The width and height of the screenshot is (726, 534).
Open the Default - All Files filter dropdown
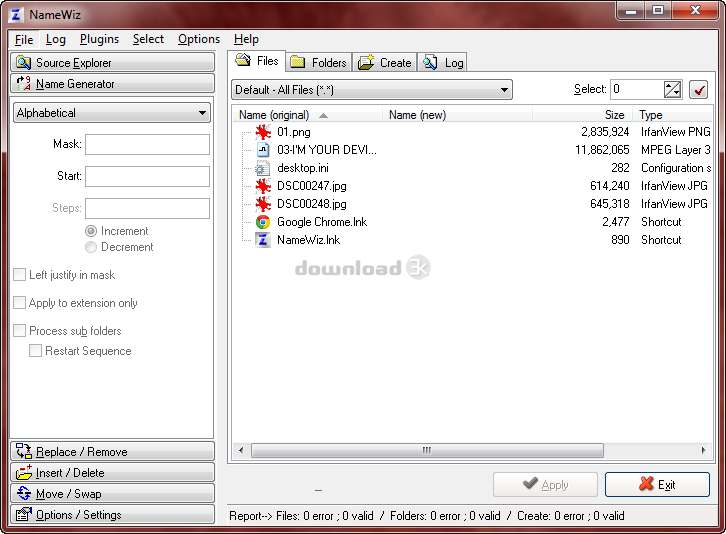point(372,89)
